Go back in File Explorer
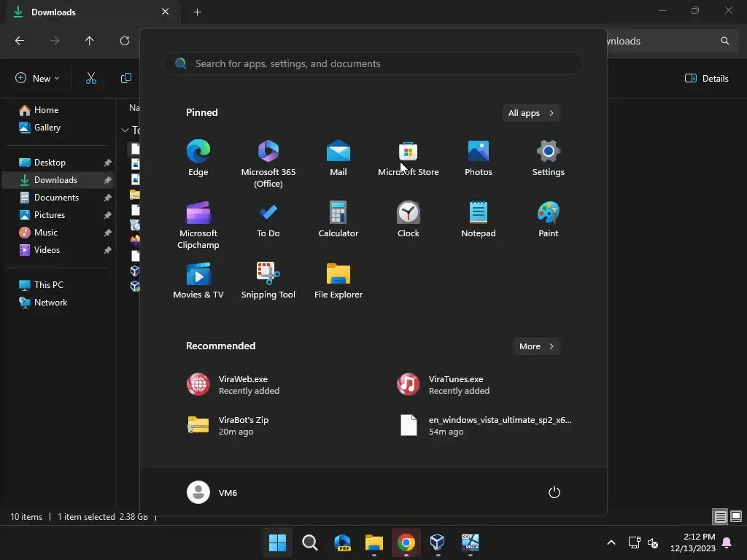 tap(20, 41)
